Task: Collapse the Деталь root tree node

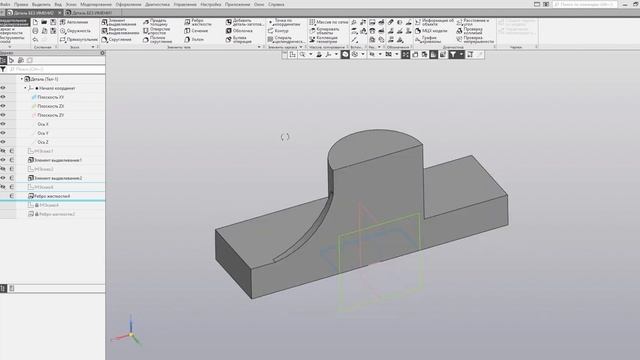Action: coord(22,79)
